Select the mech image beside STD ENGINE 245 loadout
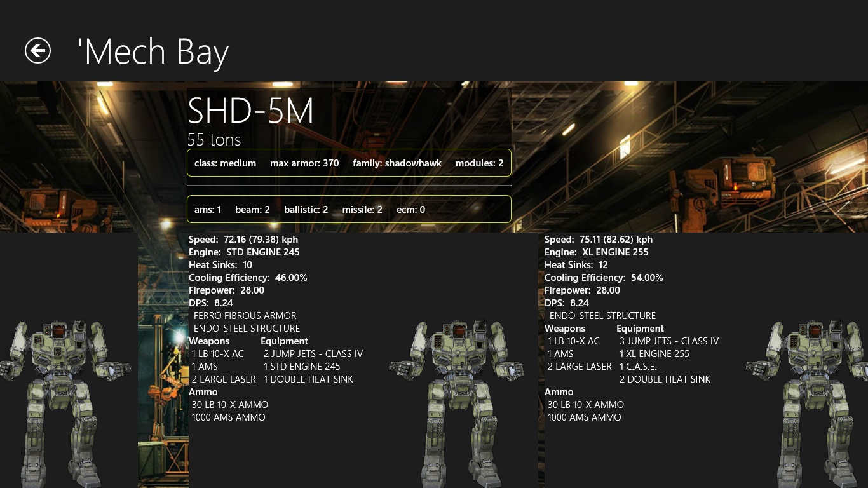This screenshot has width=868, height=488. point(456,403)
